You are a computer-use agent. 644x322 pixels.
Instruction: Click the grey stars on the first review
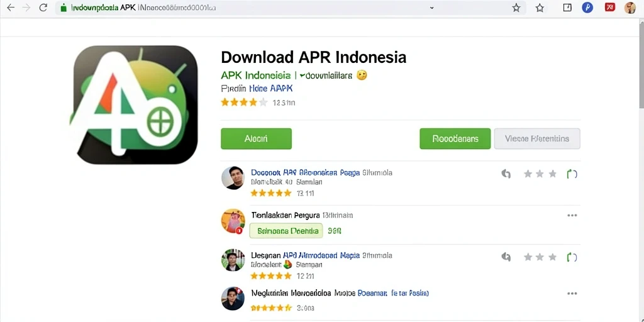tap(540, 174)
